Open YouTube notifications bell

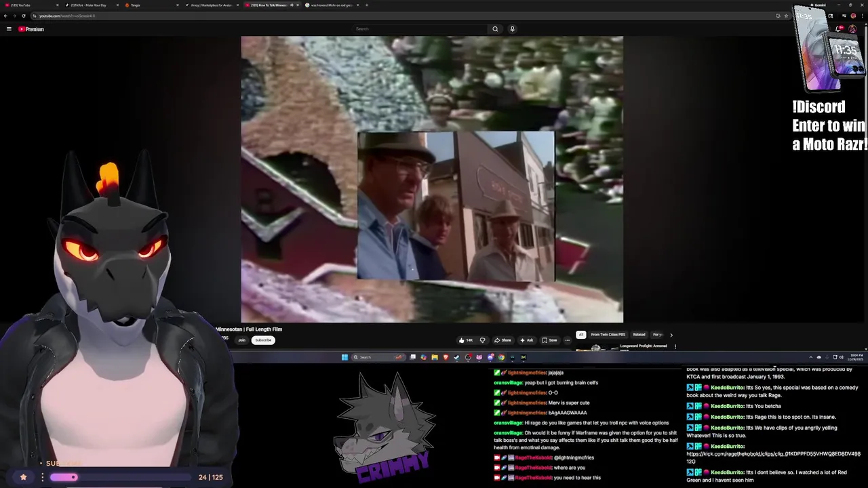click(839, 29)
